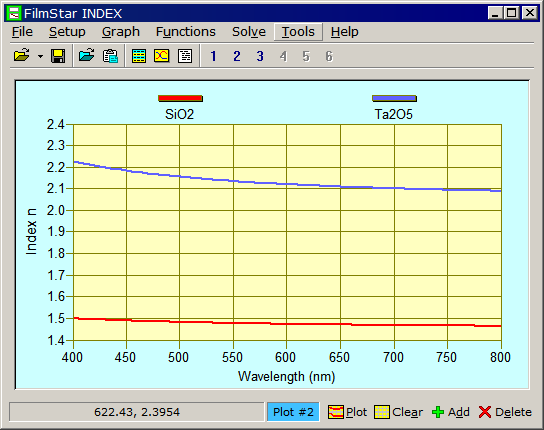The width and height of the screenshot is (544, 430).
Task: Expand the dropdown arrow beside open icon
Action: click(41, 56)
